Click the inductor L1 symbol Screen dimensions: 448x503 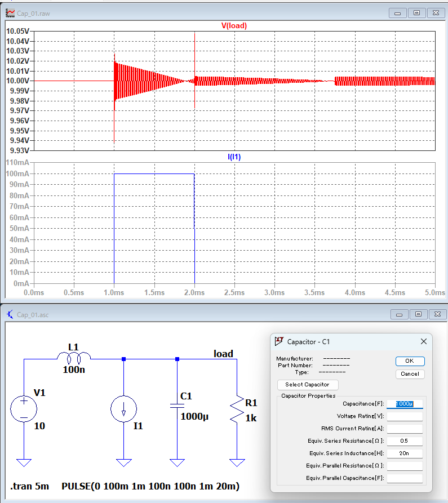[73, 358]
